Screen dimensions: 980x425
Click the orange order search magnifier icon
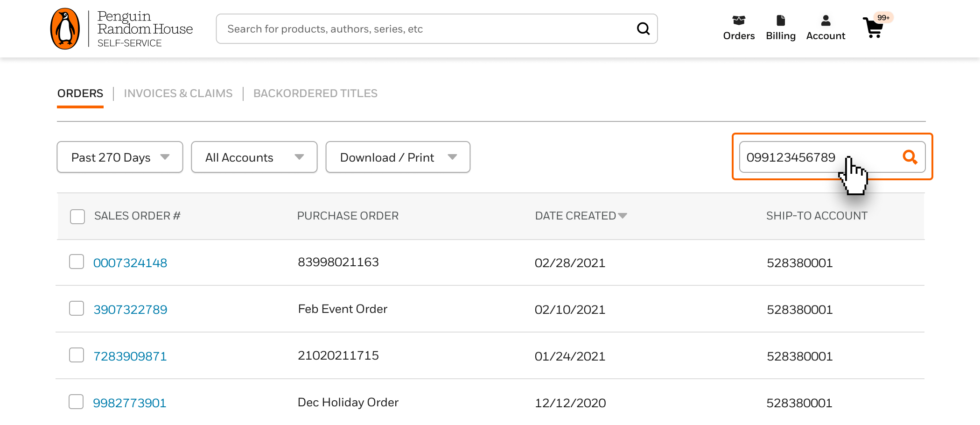[x=910, y=157]
